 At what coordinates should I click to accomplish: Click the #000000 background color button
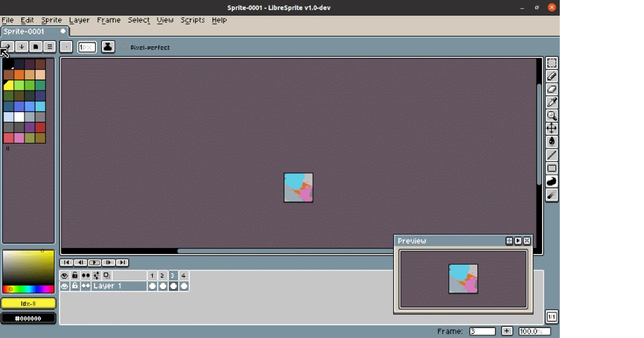click(x=28, y=318)
